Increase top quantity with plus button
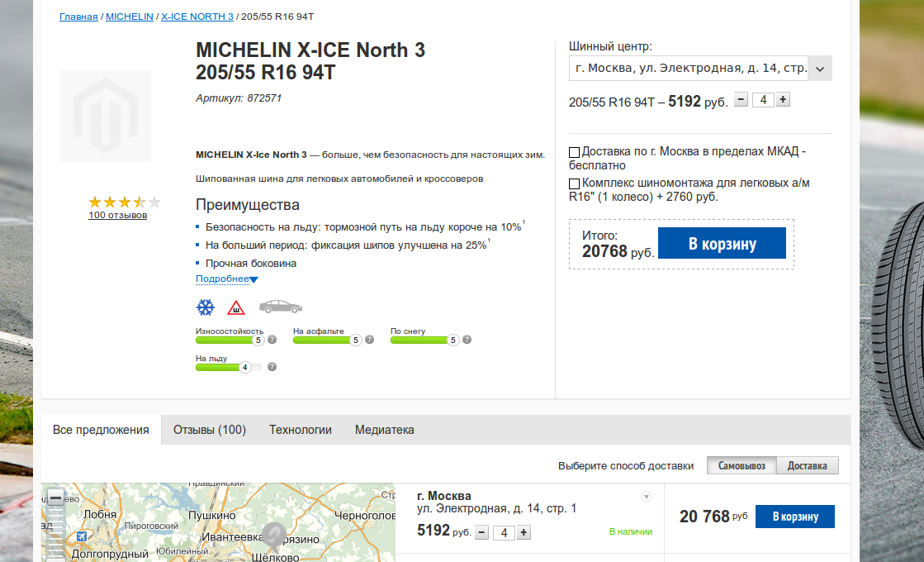Screen dimensions: 924x562 pos(783,100)
